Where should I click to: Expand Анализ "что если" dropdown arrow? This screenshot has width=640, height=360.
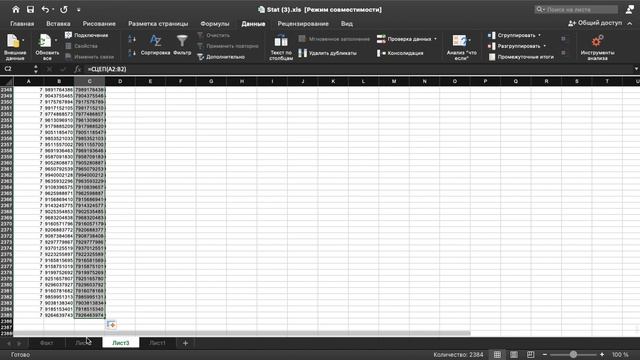click(x=470, y=40)
